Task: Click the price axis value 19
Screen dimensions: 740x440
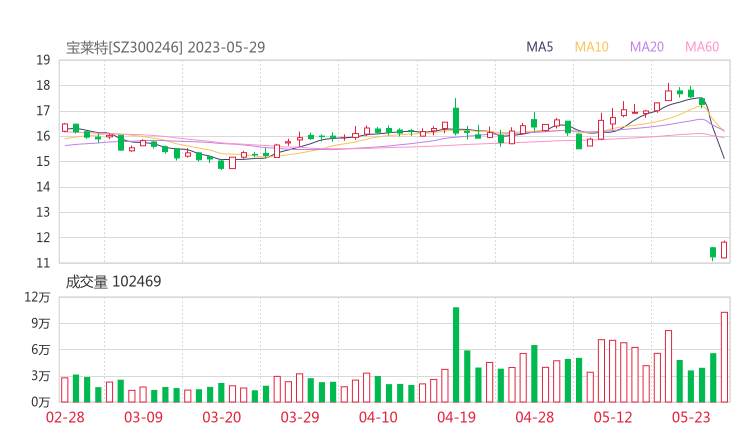Action: coord(43,60)
